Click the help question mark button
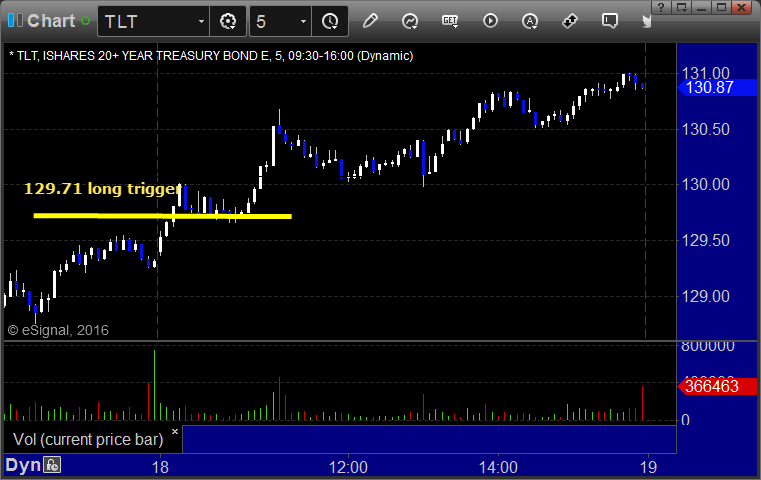Viewport: 761px width, 480px height. point(661,7)
